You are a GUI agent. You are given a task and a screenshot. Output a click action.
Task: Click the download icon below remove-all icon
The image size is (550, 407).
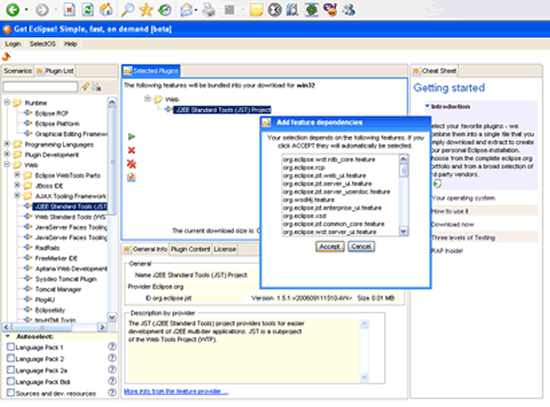click(132, 177)
